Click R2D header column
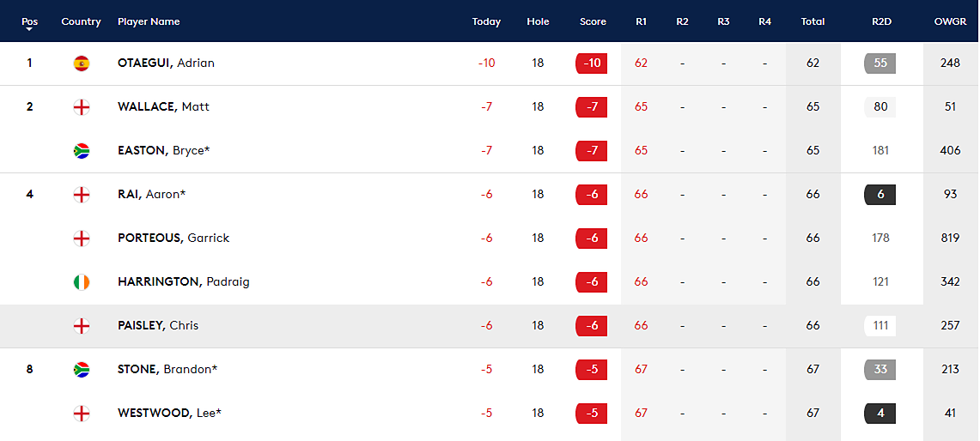980x441 pixels. coord(881,21)
